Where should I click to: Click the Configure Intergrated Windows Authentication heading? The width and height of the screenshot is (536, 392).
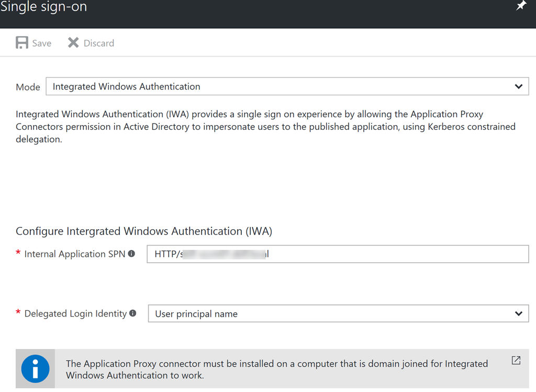[144, 231]
